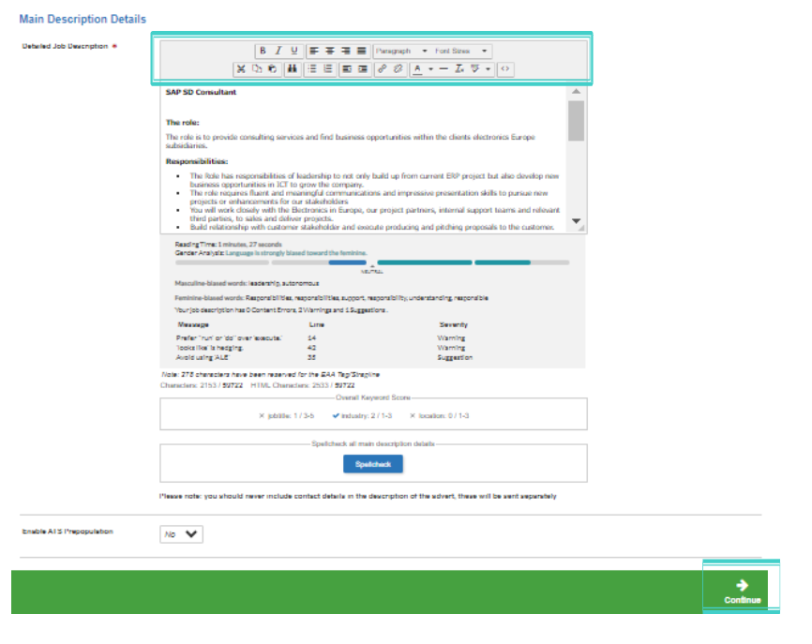Click the jobtitle keyword score entry

click(286, 415)
